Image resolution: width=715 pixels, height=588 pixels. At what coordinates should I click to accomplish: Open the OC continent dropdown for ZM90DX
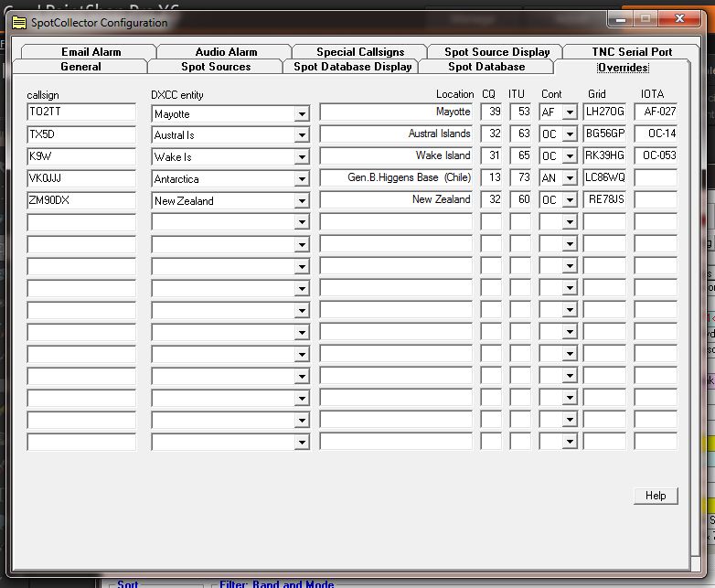(570, 199)
